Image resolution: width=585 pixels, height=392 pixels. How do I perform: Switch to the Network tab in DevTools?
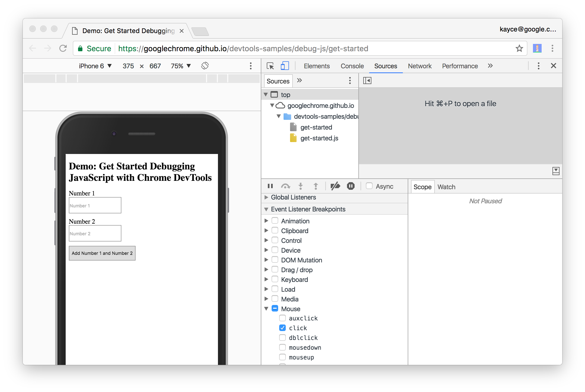tap(420, 66)
